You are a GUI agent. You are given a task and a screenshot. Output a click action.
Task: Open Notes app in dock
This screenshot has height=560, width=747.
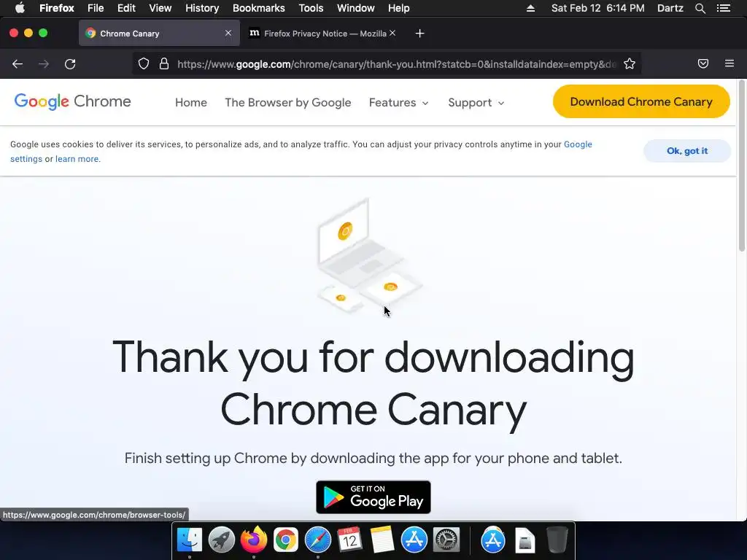(x=382, y=540)
